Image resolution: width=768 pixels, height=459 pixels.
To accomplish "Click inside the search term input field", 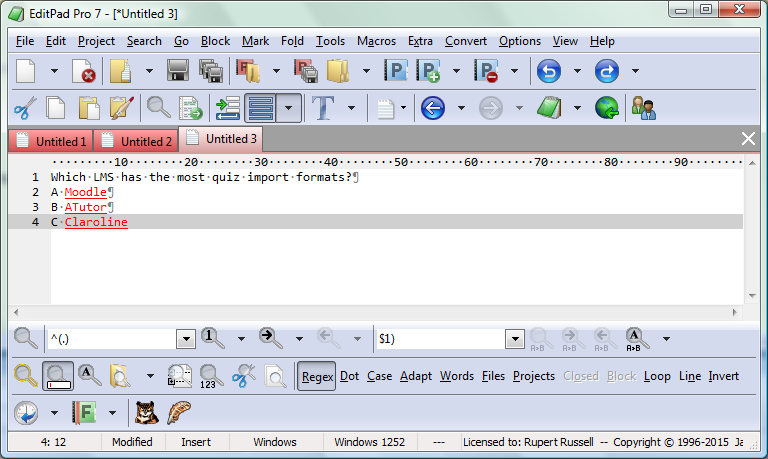I will click(112, 339).
